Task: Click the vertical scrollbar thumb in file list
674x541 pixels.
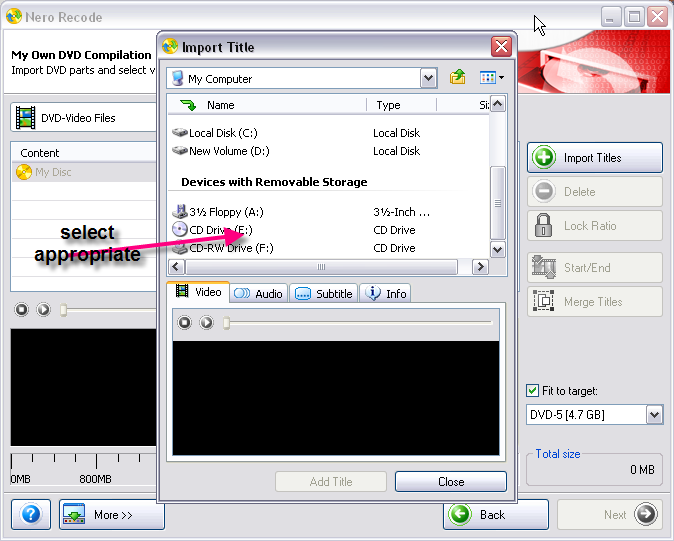Action: (x=498, y=203)
